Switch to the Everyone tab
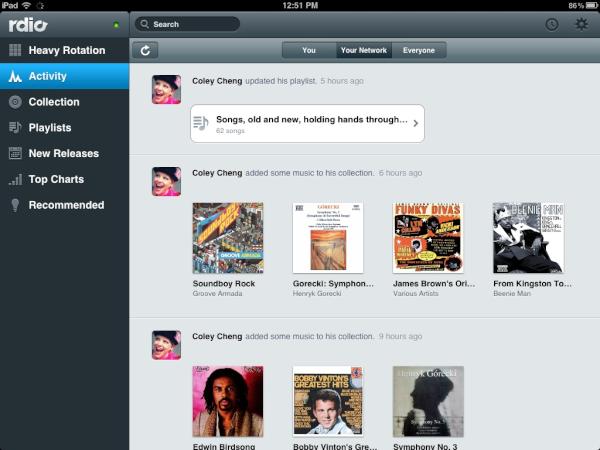This screenshot has height=450, width=600. pos(419,50)
